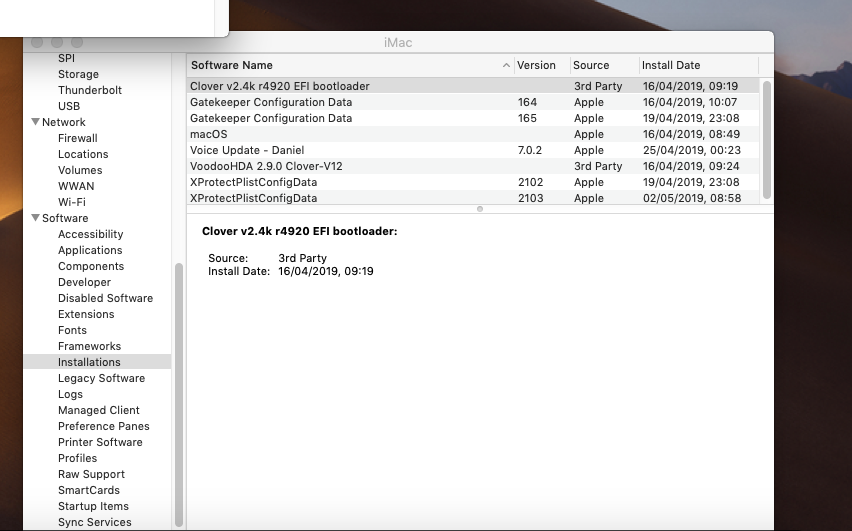Open SmartCards in sidebar
The image size is (852, 531).
click(89, 490)
